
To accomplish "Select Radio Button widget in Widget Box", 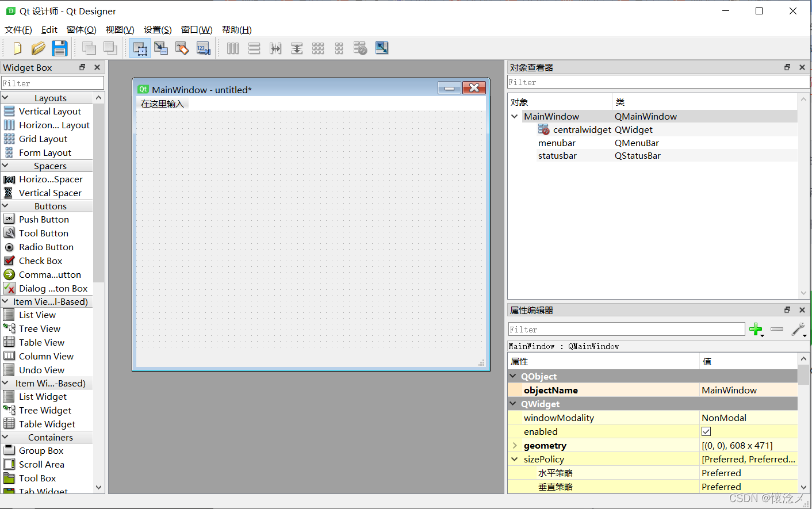I will click(x=46, y=247).
